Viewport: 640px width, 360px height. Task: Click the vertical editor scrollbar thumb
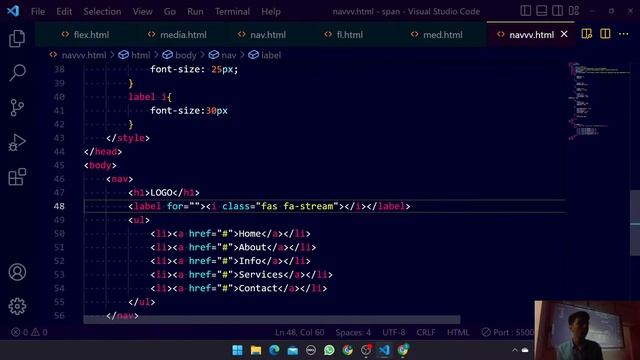635,223
